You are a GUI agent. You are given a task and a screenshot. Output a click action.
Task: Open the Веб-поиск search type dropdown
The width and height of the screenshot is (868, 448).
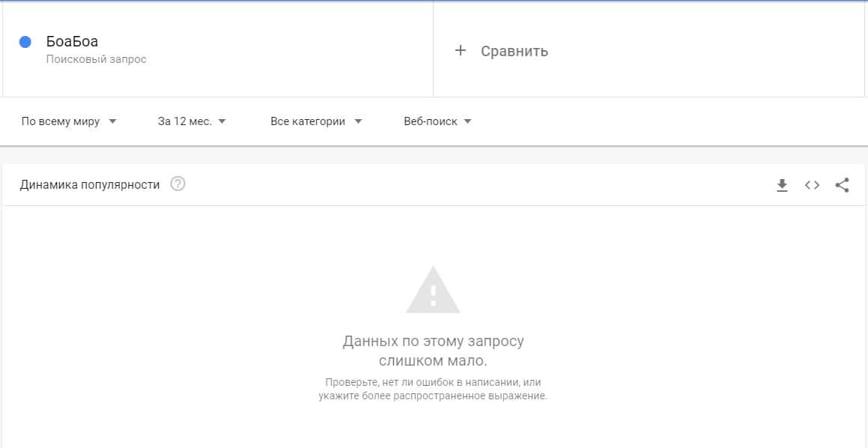tap(437, 121)
